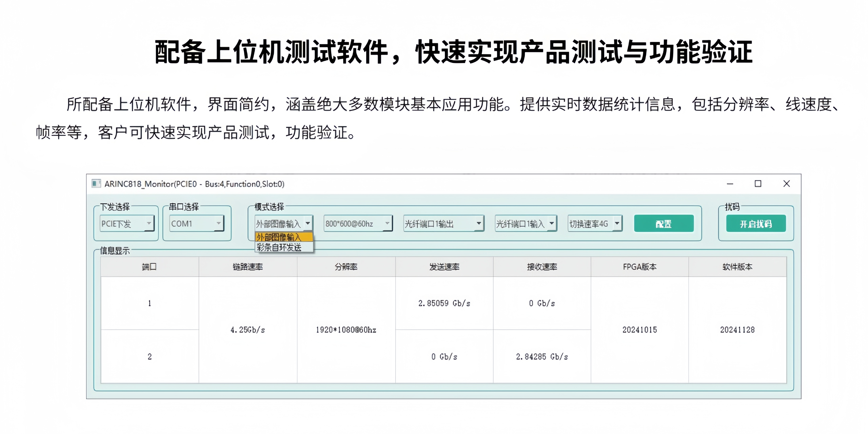Click the FPGA版本 column header
This screenshot has width=868, height=434.
point(639,267)
